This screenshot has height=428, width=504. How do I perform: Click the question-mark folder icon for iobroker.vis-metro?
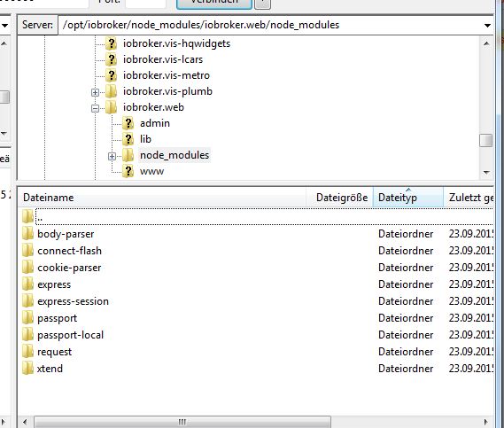pyautogui.click(x=112, y=75)
